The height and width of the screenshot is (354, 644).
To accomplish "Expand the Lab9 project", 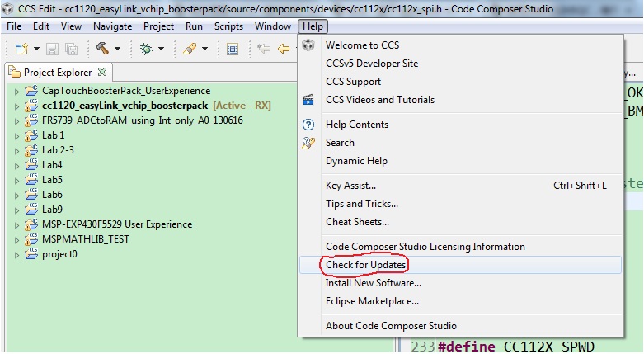I will tap(16, 210).
